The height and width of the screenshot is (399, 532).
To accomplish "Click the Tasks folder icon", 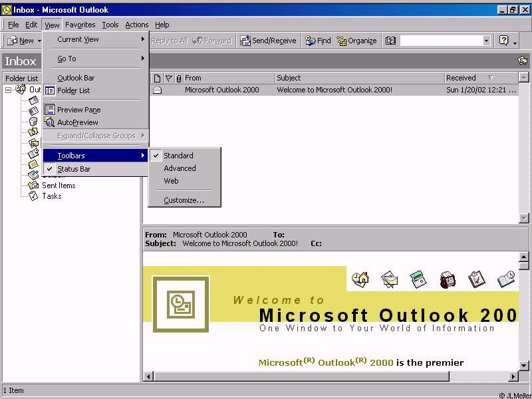I will 33,196.
